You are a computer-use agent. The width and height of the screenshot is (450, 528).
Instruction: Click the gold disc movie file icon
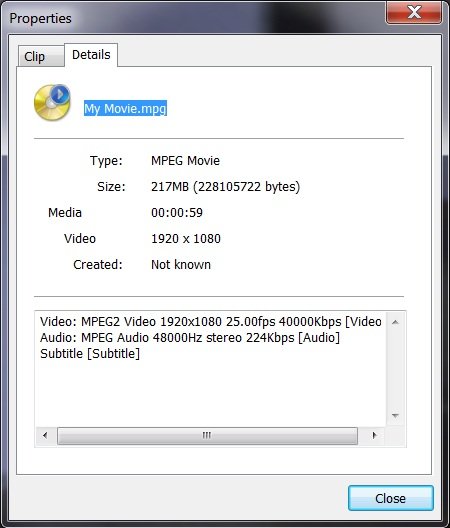52,102
